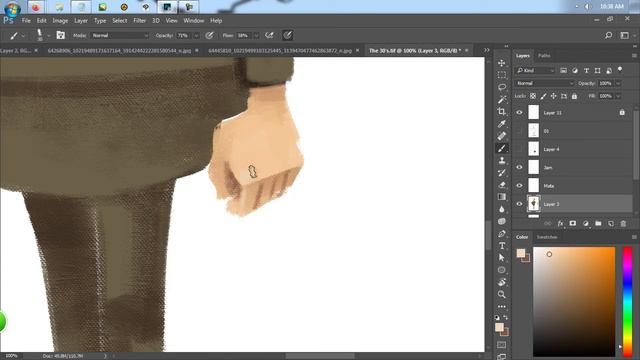Open the Search icon in options bar

click(609, 36)
